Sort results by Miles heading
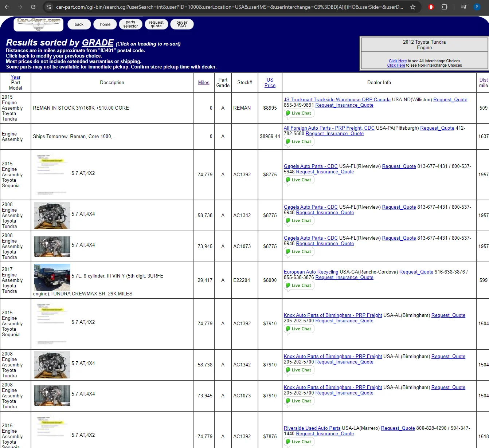 [x=203, y=83]
